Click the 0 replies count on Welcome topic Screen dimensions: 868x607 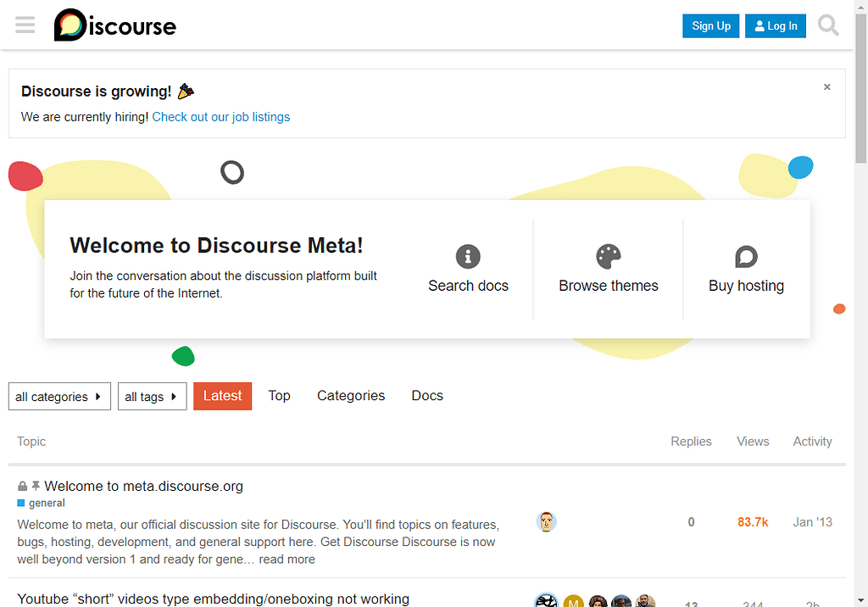[x=691, y=522]
